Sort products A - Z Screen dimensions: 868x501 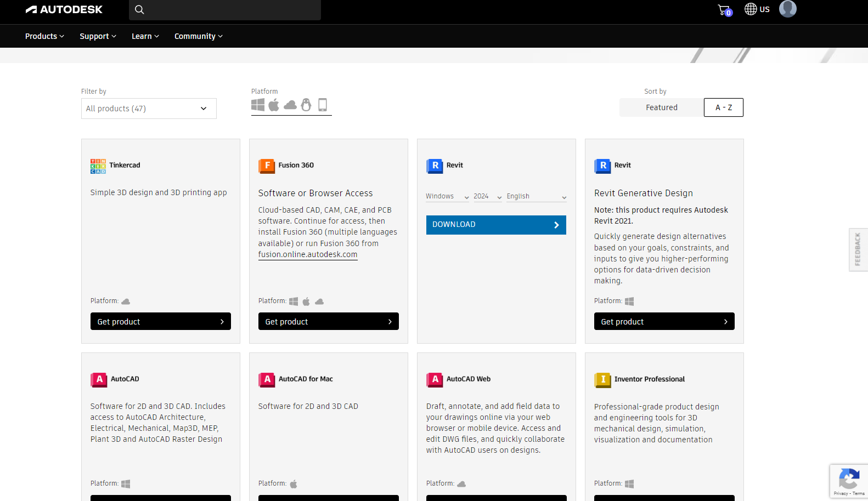[x=724, y=107]
